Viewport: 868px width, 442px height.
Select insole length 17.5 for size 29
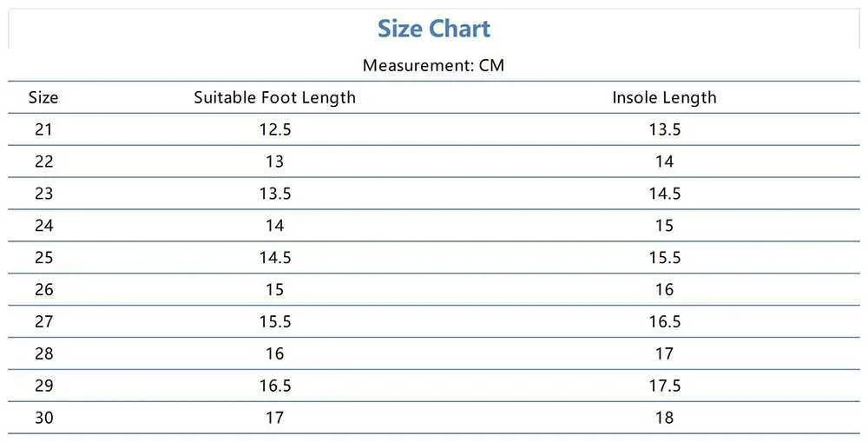[664, 386]
